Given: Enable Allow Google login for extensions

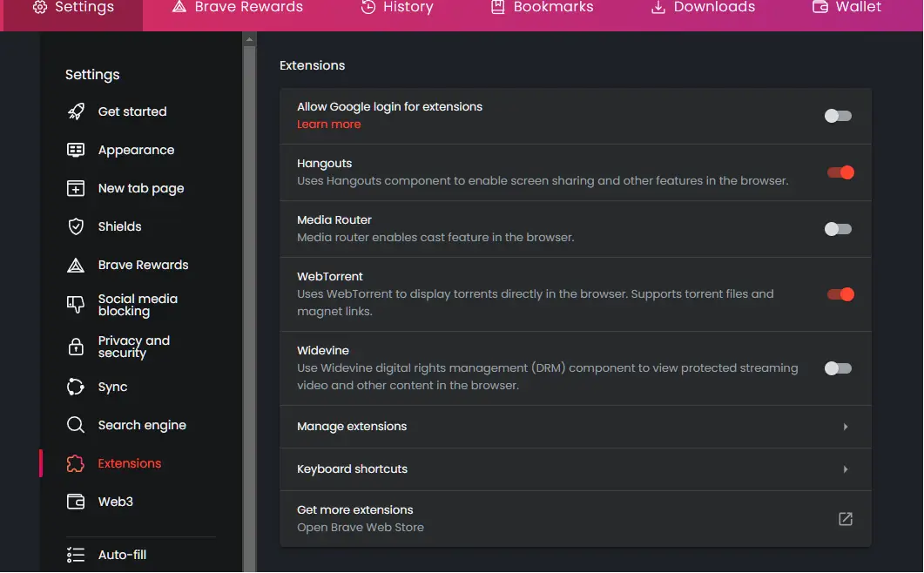Looking at the screenshot, I should click(838, 116).
